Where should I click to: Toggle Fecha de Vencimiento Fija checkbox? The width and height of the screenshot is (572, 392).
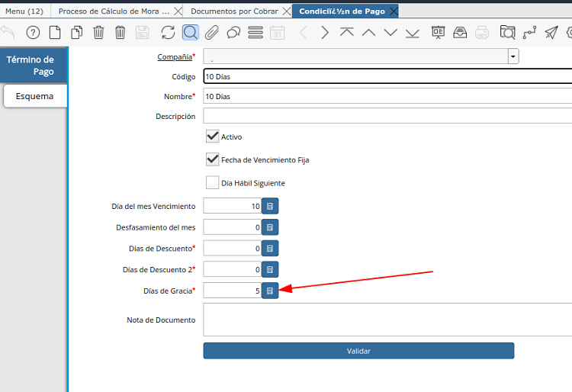coord(213,159)
